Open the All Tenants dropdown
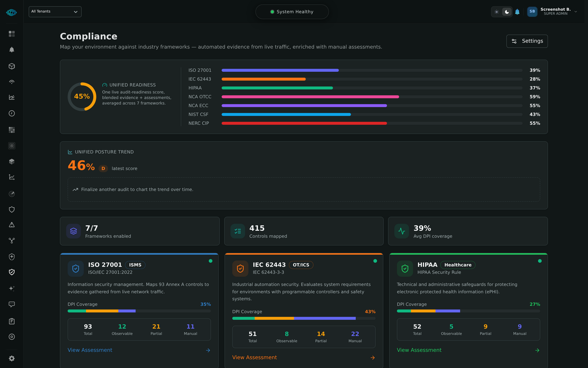588x368 pixels. [55, 12]
